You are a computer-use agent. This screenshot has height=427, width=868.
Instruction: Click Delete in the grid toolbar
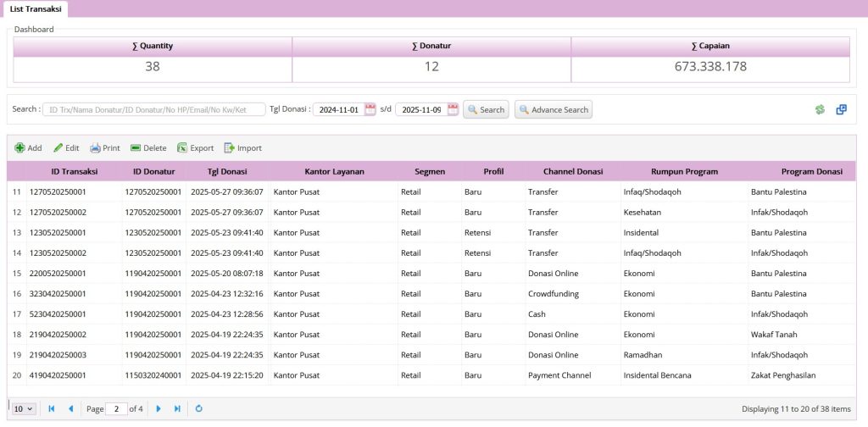[148, 147]
